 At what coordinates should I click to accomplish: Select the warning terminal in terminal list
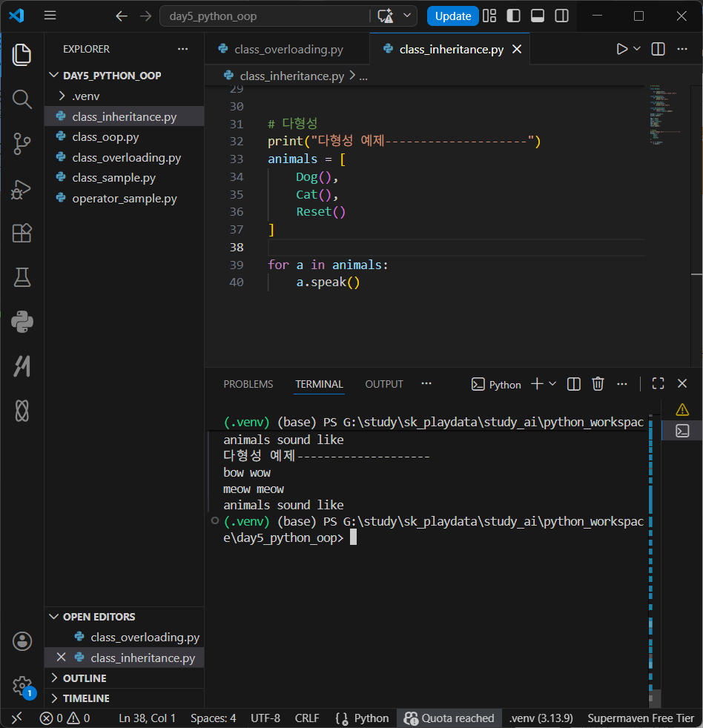click(682, 409)
